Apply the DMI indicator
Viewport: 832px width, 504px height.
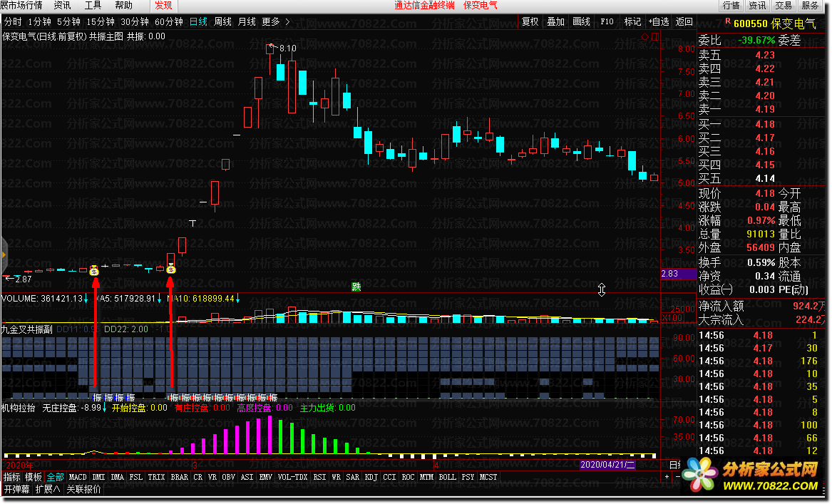[98, 477]
